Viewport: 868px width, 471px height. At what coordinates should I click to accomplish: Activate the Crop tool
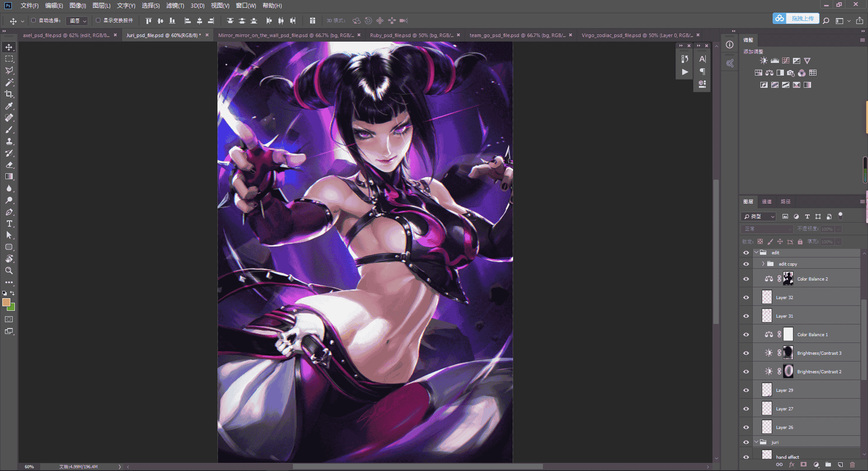click(x=9, y=94)
